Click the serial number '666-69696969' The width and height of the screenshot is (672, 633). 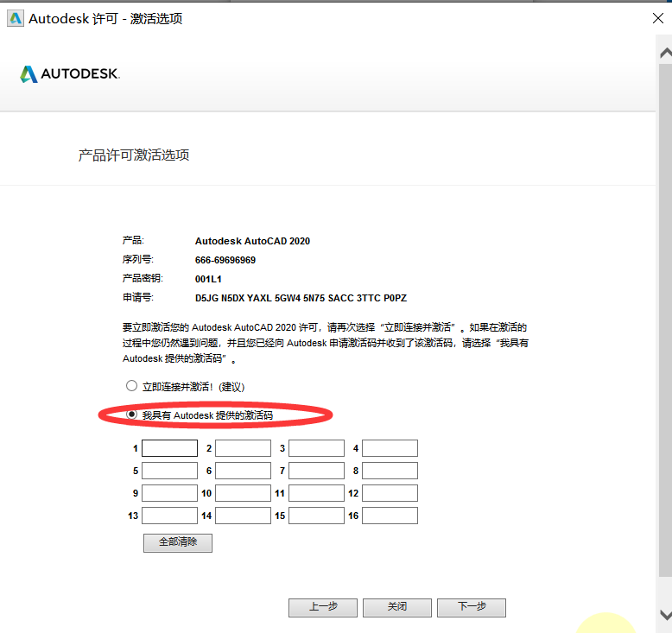click(x=225, y=260)
